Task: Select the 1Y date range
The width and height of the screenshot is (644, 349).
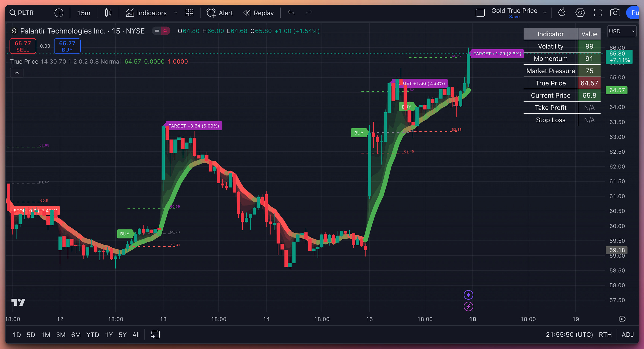Action: click(109, 335)
